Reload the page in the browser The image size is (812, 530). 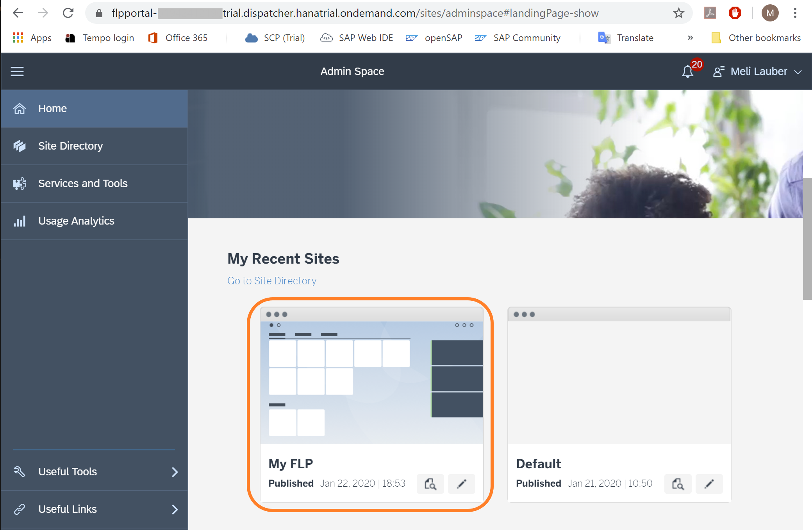click(68, 13)
